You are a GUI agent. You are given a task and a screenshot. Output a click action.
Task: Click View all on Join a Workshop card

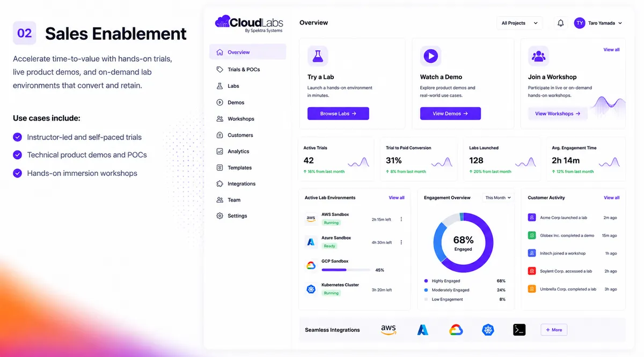click(612, 49)
